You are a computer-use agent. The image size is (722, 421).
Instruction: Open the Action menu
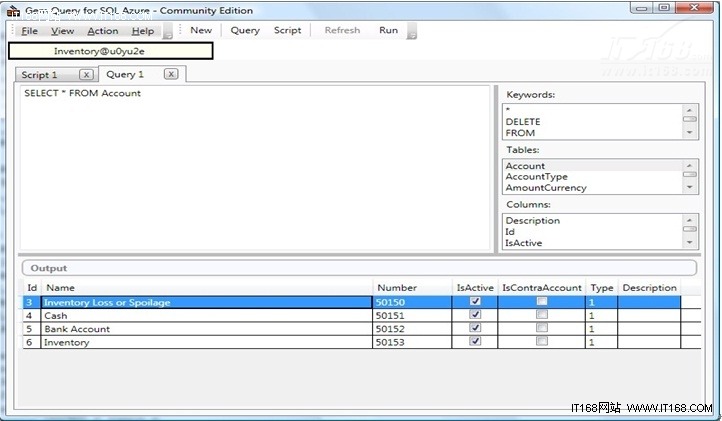tap(103, 31)
